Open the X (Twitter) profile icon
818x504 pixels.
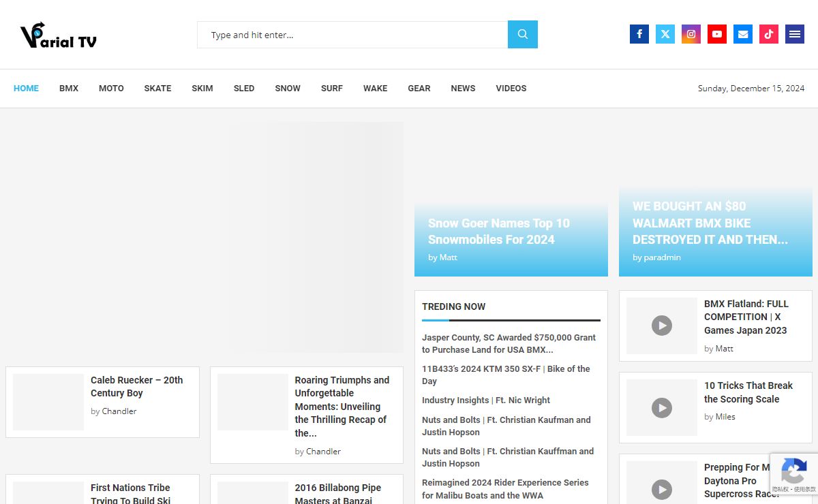(x=665, y=34)
